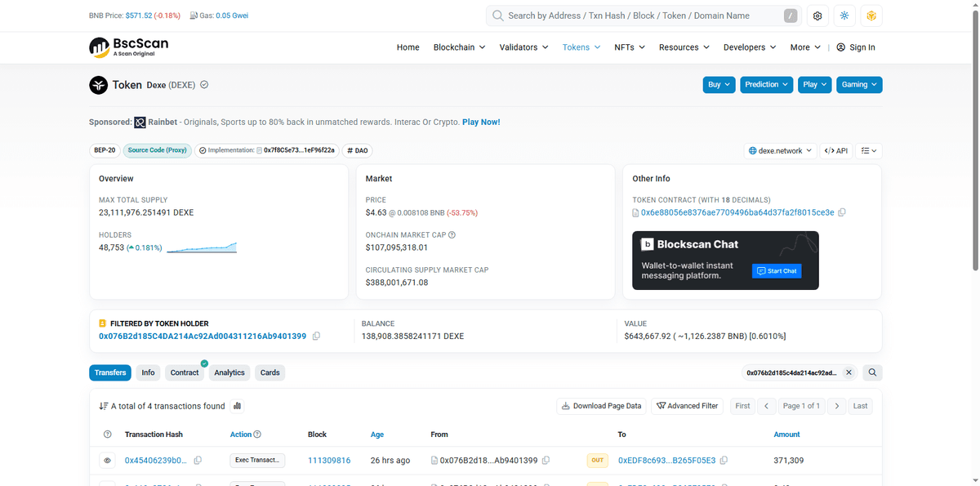The width and height of the screenshot is (980, 486).
Task: Expand the Developers menu
Action: point(750,47)
